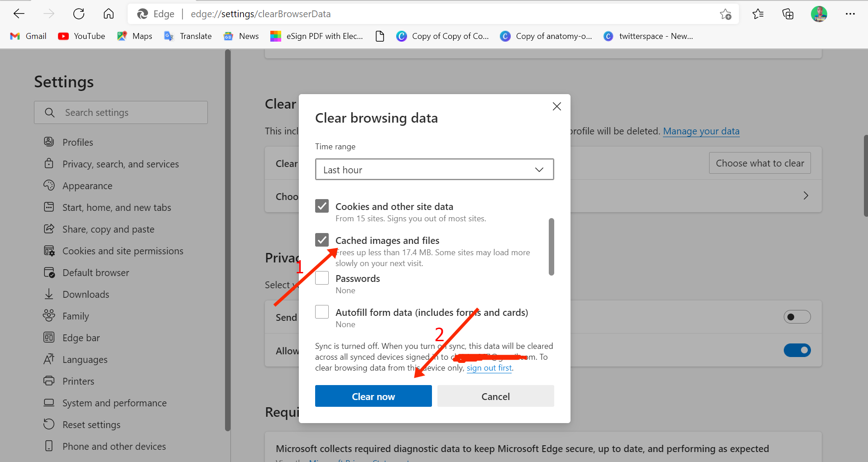The height and width of the screenshot is (462, 868).
Task: Check Autofill form data checkbox
Action: click(x=322, y=312)
